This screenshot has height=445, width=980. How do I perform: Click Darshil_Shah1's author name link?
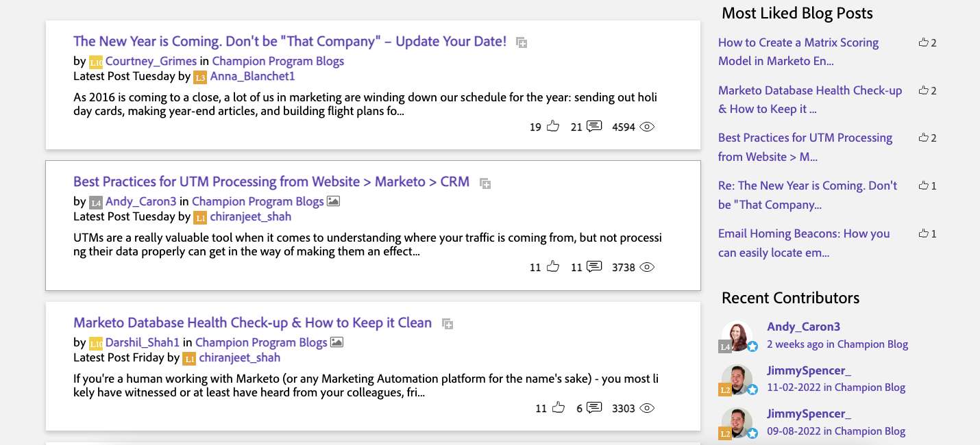point(143,342)
